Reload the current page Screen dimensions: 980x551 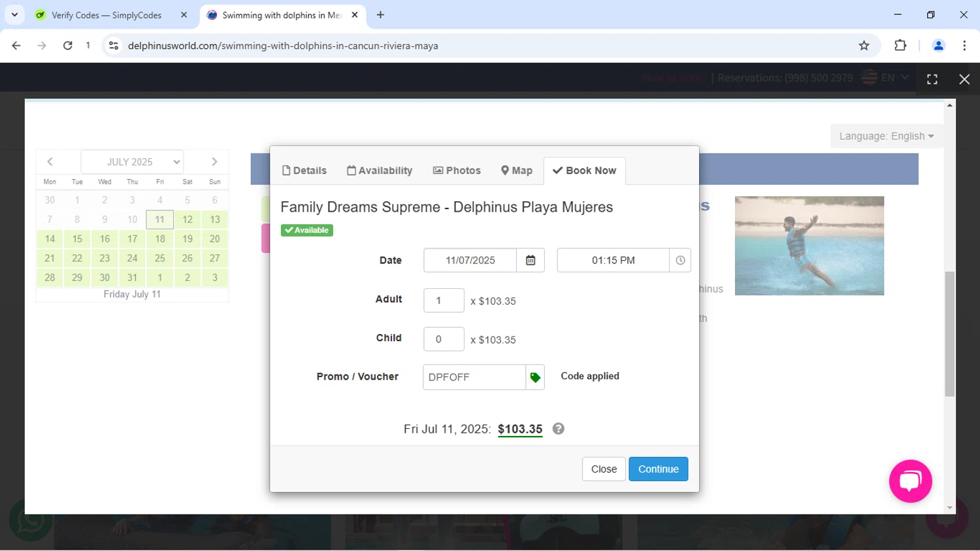pyautogui.click(x=67, y=46)
